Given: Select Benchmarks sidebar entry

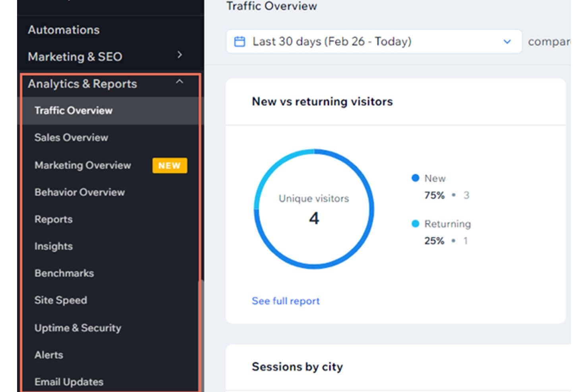Looking at the screenshot, I should (64, 273).
